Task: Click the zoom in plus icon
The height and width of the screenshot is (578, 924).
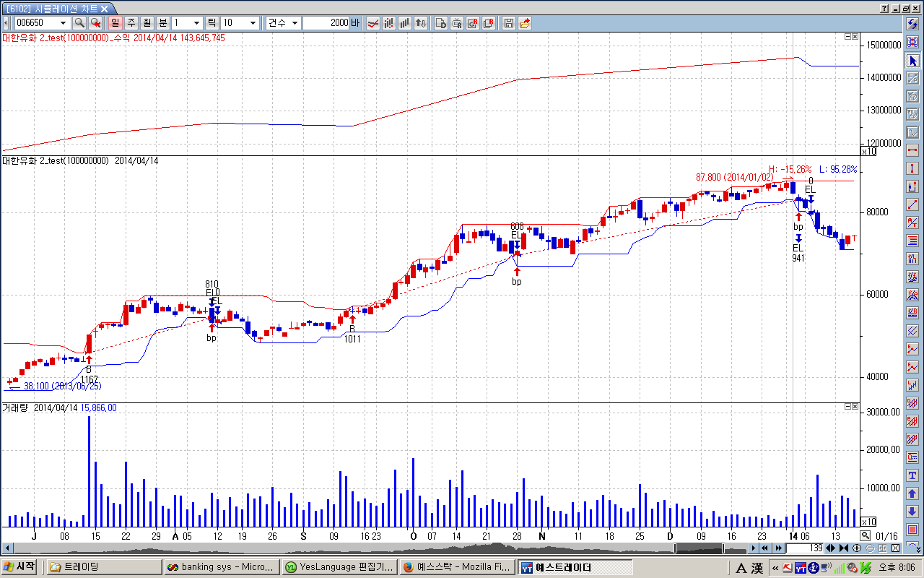Action: click(x=857, y=548)
